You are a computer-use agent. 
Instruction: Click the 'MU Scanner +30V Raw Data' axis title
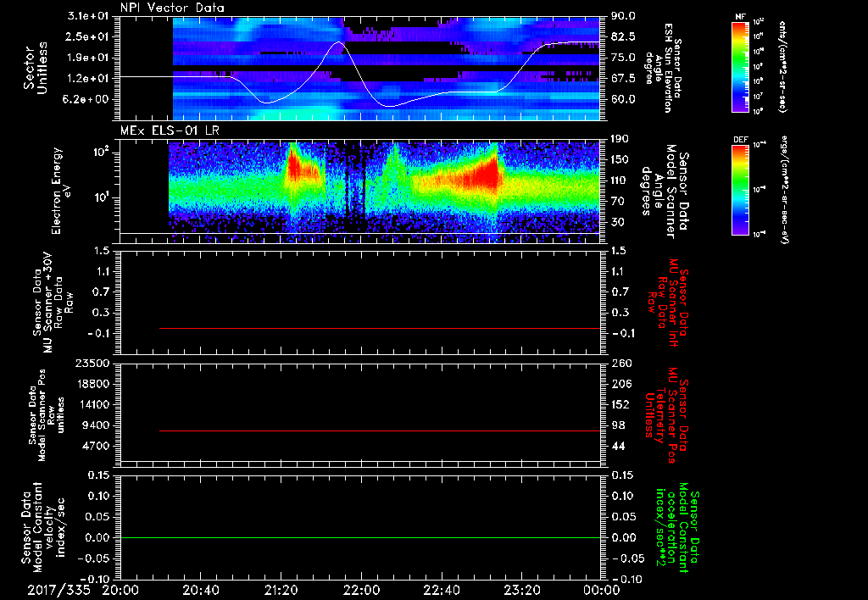click(x=52, y=303)
